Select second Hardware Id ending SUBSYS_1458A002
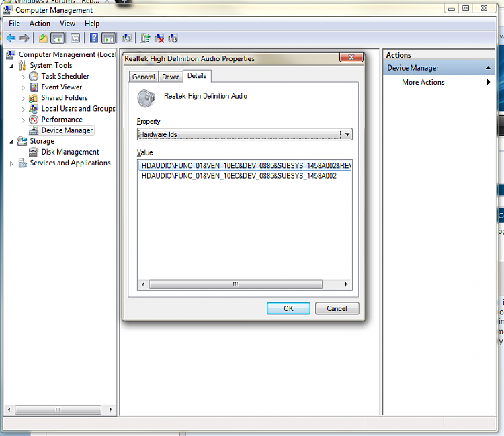This screenshot has height=436, width=504. (239, 176)
